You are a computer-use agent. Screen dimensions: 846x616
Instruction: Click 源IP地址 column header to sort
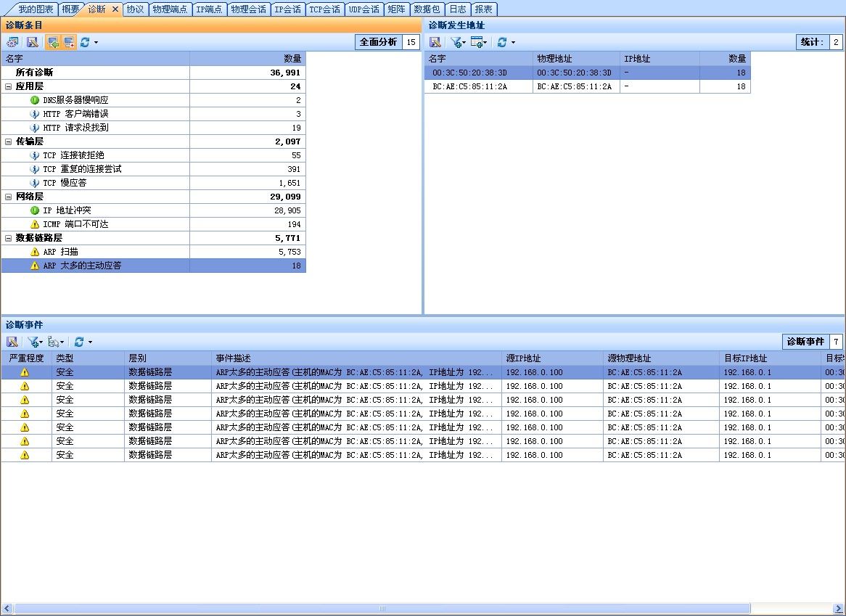tap(551, 358)
